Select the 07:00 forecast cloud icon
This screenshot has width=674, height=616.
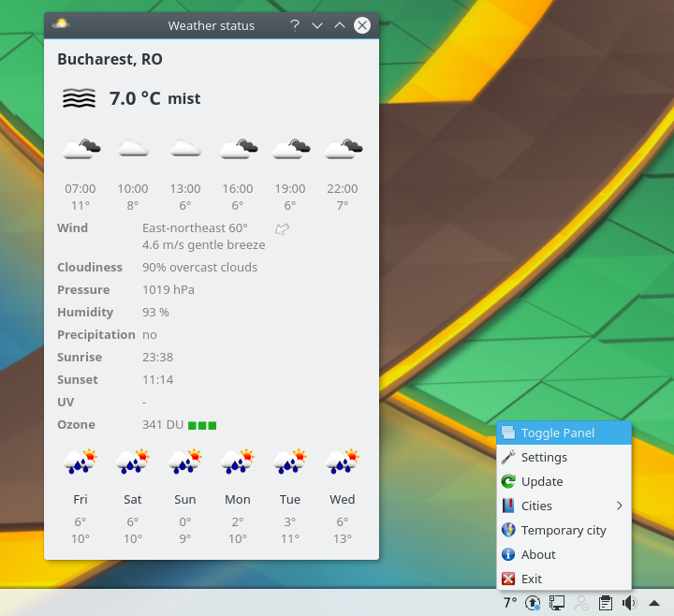coord(81,149)
